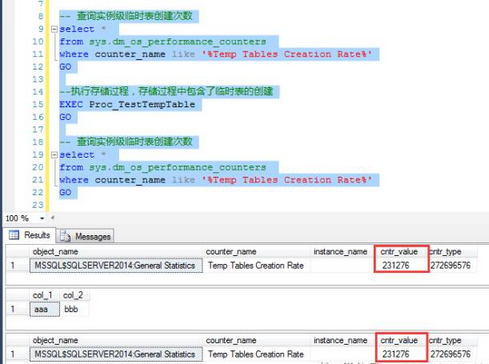Select the bbb cell
Image resolution: width=489 pixels, height=364 pixels.
point(75,309)
